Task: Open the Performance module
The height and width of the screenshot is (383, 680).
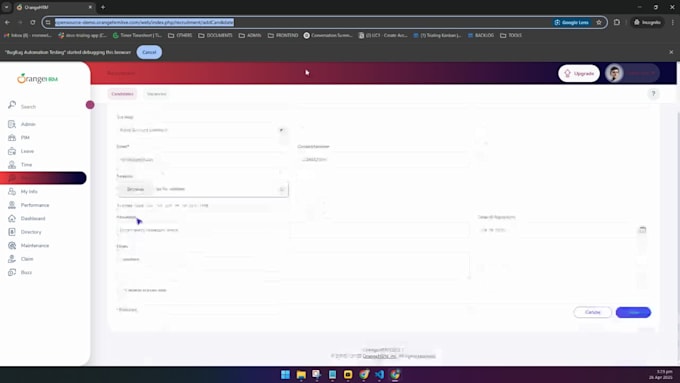Action: point(35,205)
